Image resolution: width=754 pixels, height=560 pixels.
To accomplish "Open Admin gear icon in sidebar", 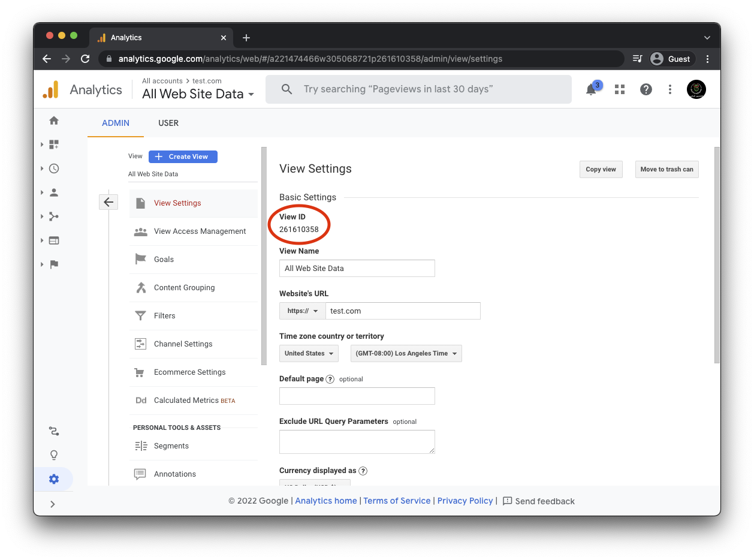I will (54, 479).
